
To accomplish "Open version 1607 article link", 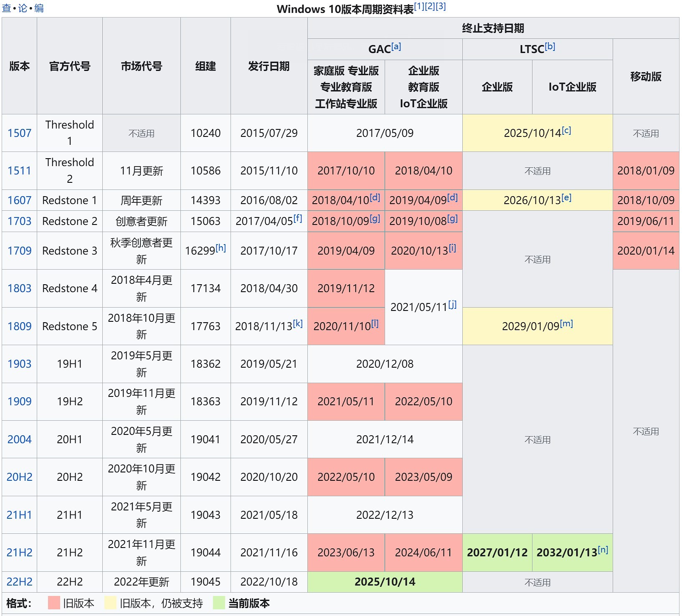I will point(19,200).
